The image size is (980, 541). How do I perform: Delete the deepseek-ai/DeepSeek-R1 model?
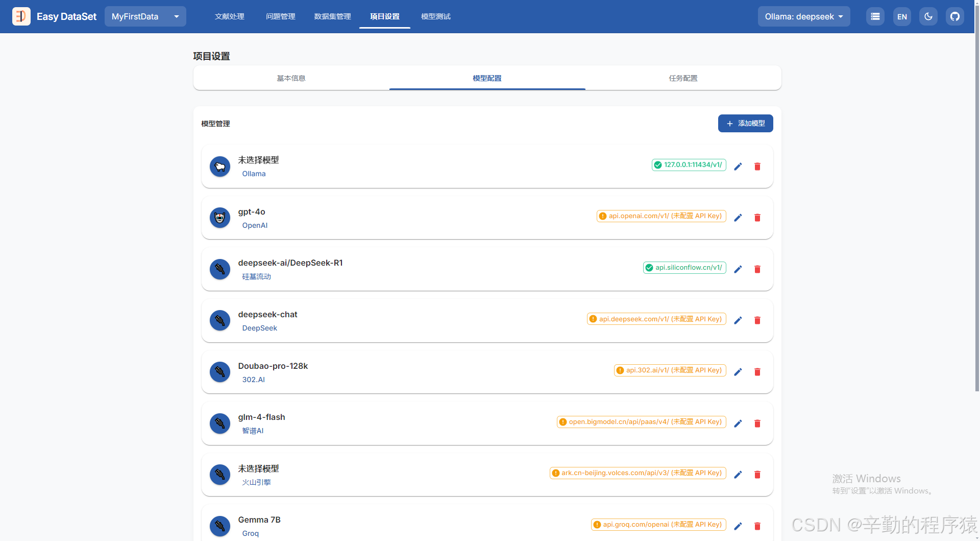coord(757,269)
